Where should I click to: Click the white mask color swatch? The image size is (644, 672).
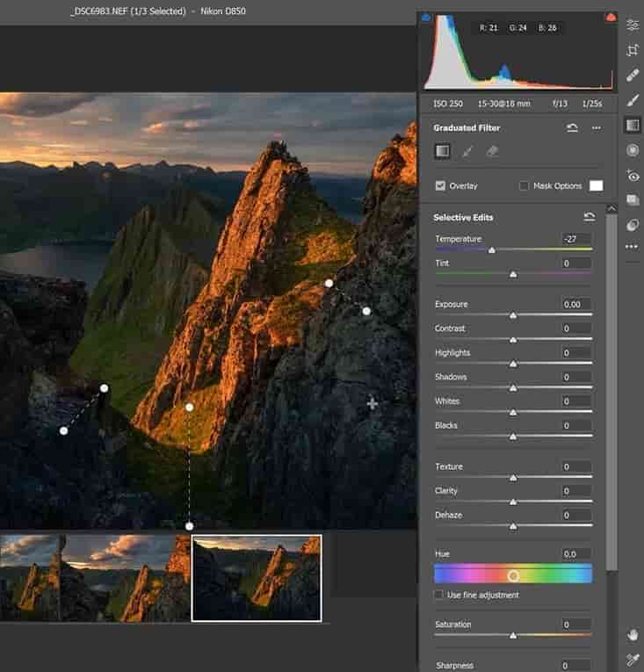597,186
